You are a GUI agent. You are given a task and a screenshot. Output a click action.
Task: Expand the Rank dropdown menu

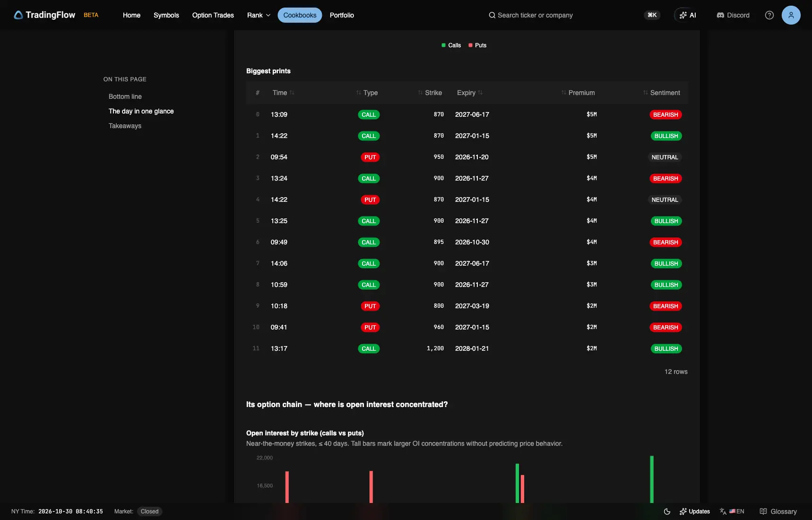(259, 15)
